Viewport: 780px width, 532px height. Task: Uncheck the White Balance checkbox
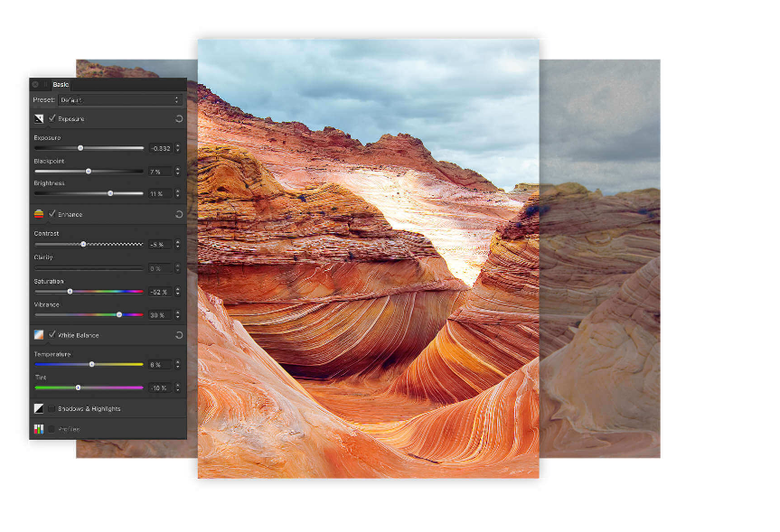tap(52, 334)
